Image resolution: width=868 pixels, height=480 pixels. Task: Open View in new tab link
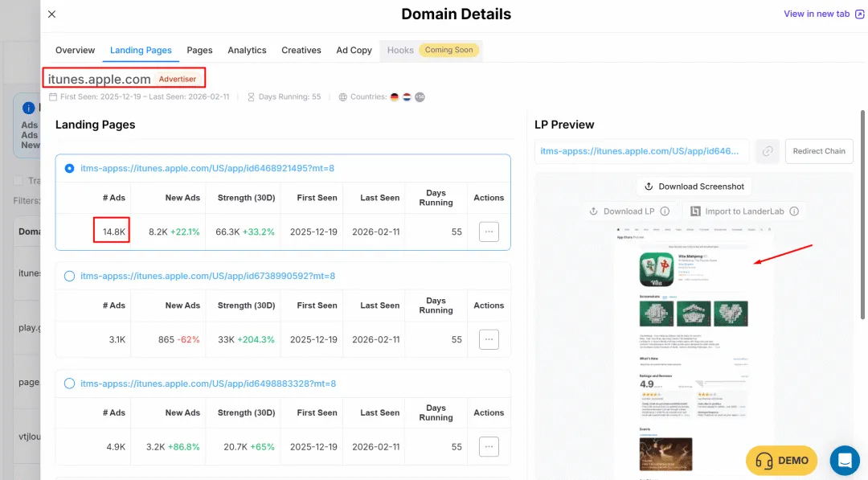[x=824, y=14]
